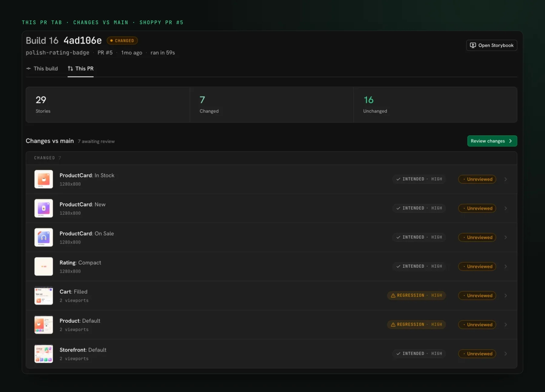Click the 7 awaiting review label
The width and height of the screenshot is (545, 392).
click(96, 141)
